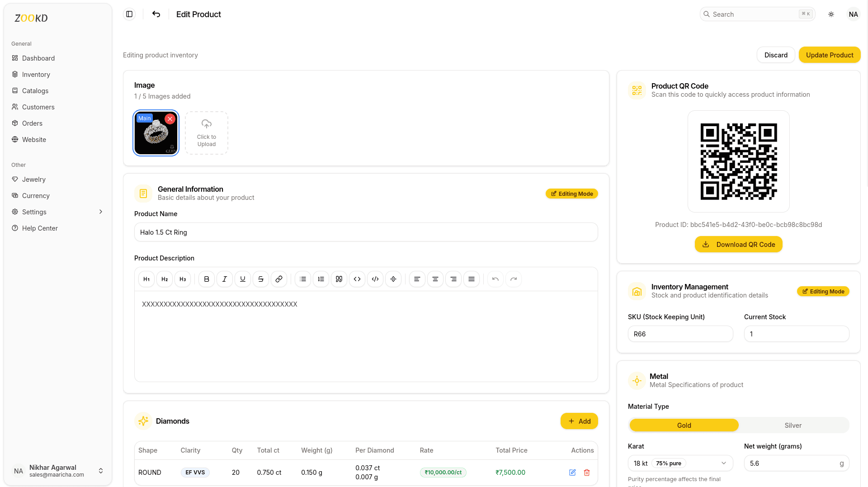Click the Update Product button
The height and width of the screenshot is (487, 868).
click(830, 55)
